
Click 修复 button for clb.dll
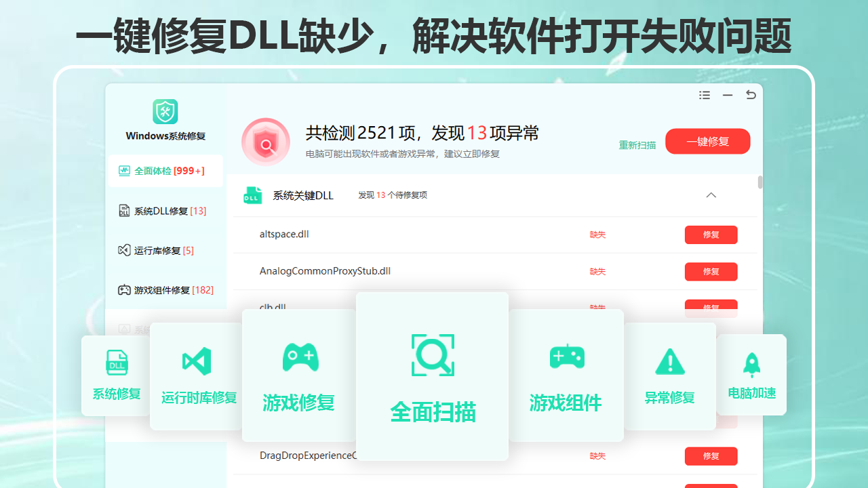pos(711,307)
